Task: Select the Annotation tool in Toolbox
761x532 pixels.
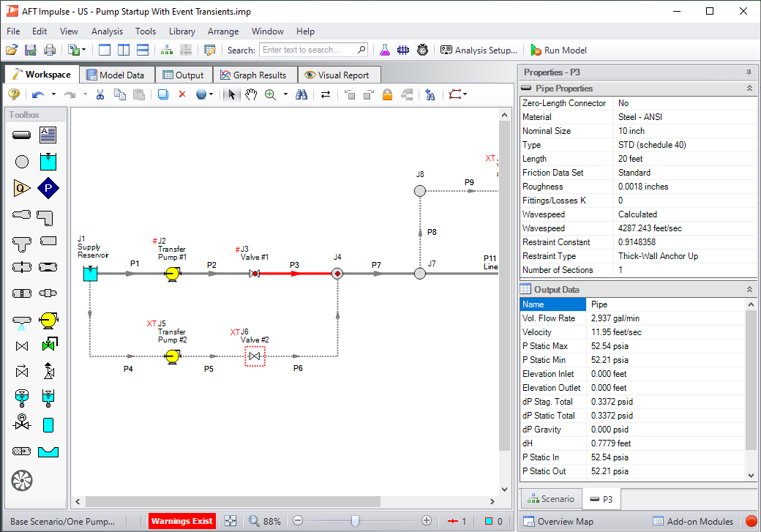Action: (48, 135)
